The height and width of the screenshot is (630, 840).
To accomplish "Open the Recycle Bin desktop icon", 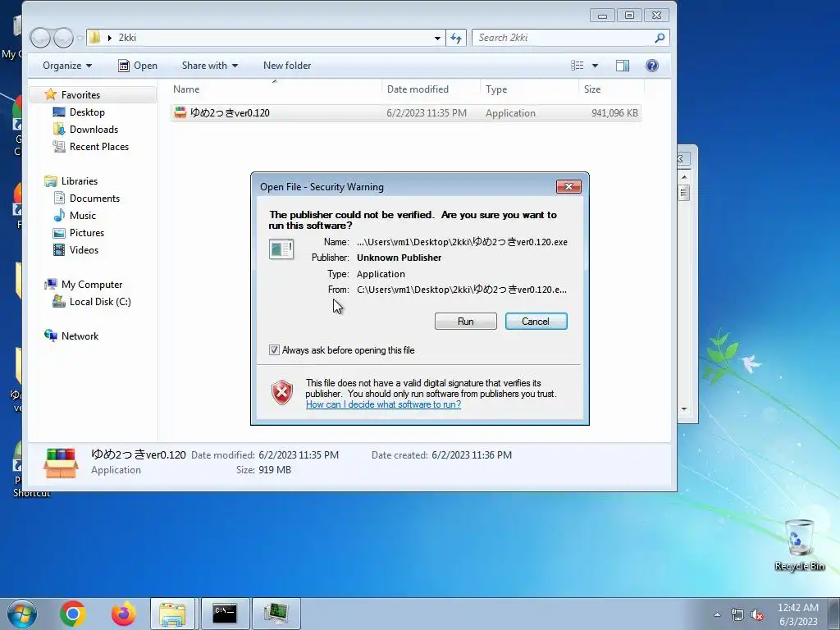I will [x=799, y=545].
